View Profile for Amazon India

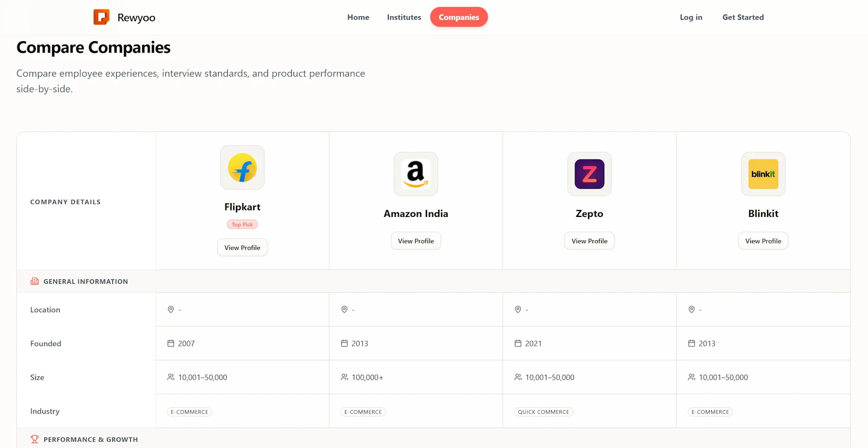416,241
